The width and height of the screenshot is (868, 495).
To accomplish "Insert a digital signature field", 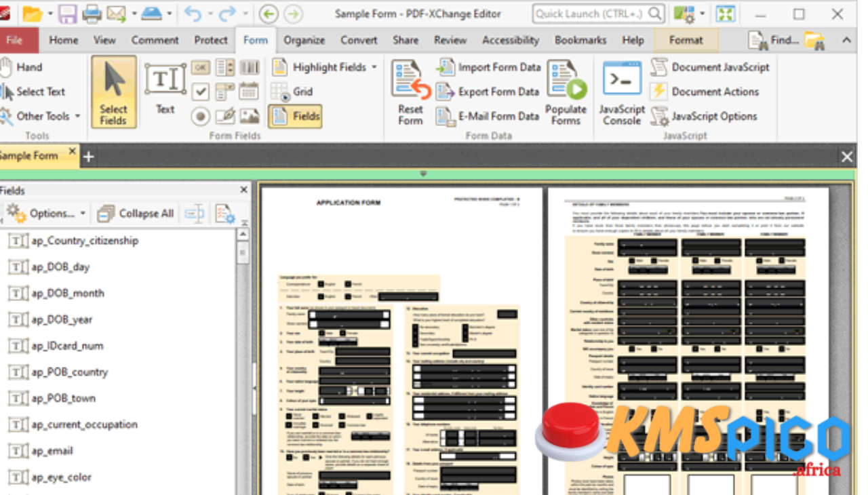I will pos(225,116).
